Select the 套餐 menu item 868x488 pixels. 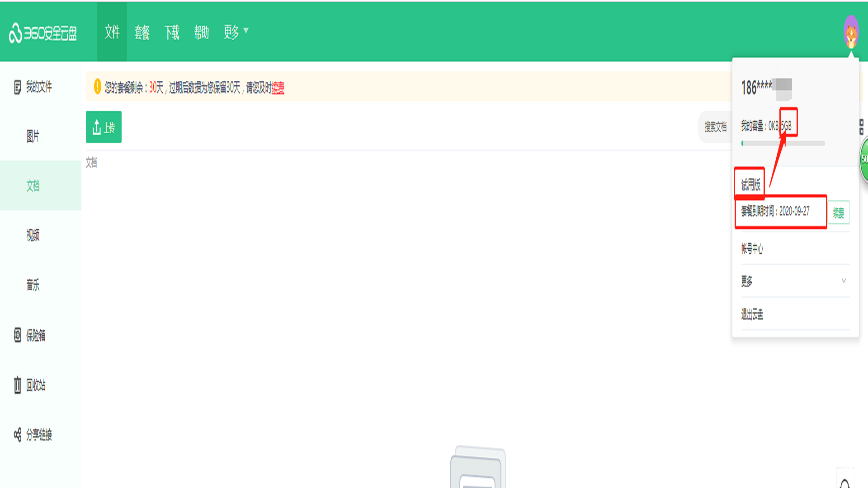[142, 32]
